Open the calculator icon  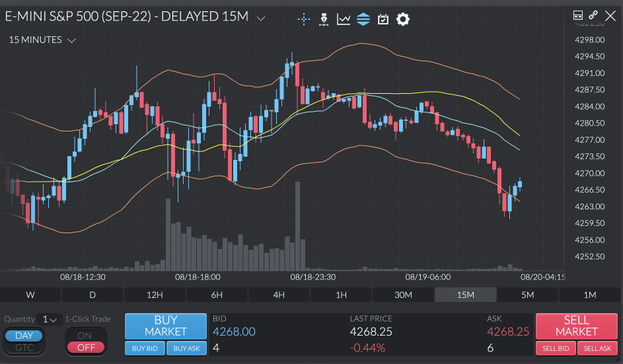pyautogui.click(x=577, y=15)
